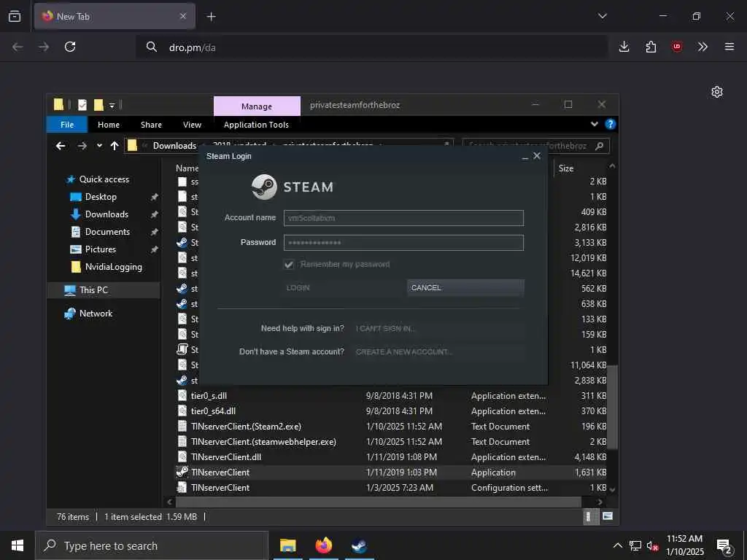Minimize the Steam Login dialog
Screen dimensions: 747x560
pyautogui.click(x=525, y=157)
